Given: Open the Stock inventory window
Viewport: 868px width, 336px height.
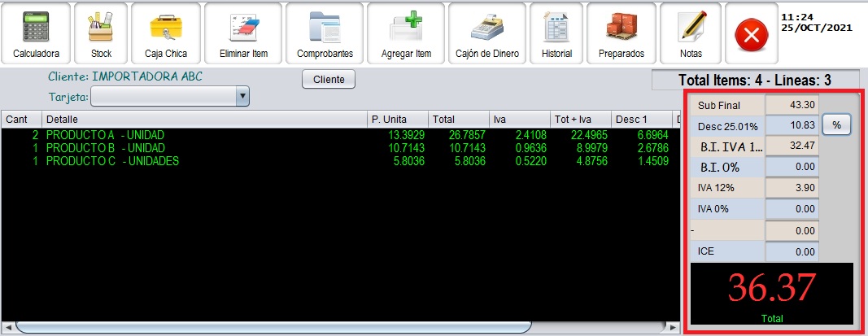Looking at the screenshot, I should [101, 33].
